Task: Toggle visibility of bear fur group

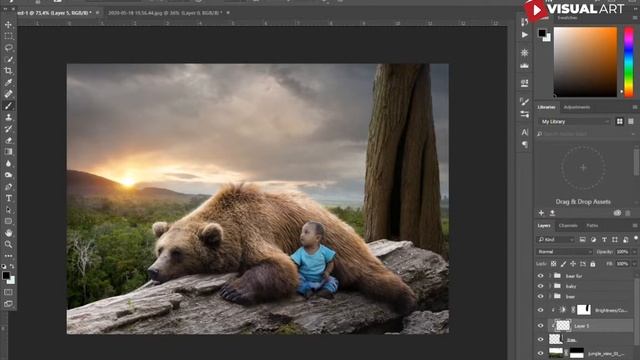Action: click(540, 276)
